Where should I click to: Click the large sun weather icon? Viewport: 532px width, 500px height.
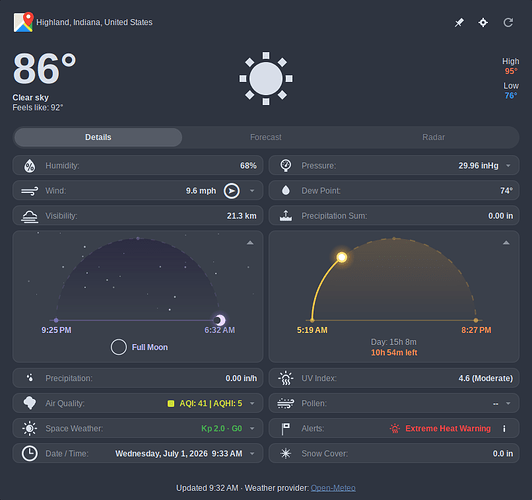tap(266, 79)
